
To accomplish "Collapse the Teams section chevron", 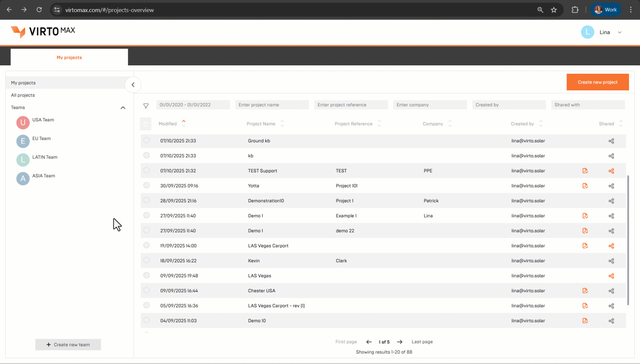I will tap(123, 108).
